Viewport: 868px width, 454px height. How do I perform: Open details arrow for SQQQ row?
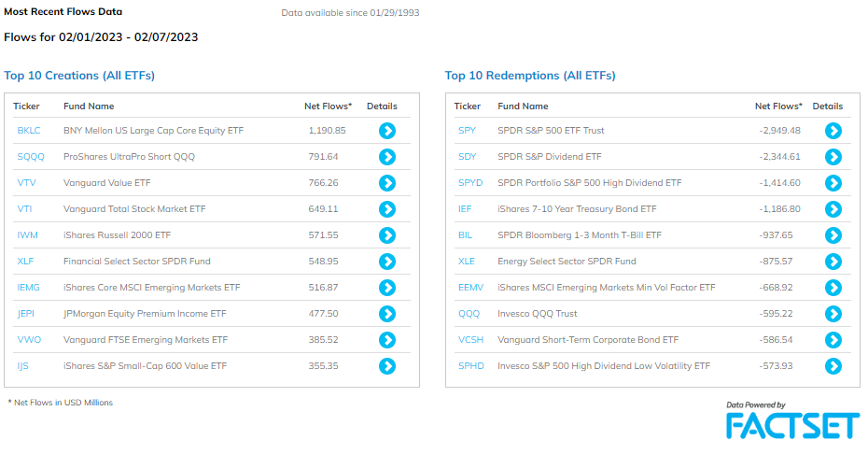click(x=387, y=157)
